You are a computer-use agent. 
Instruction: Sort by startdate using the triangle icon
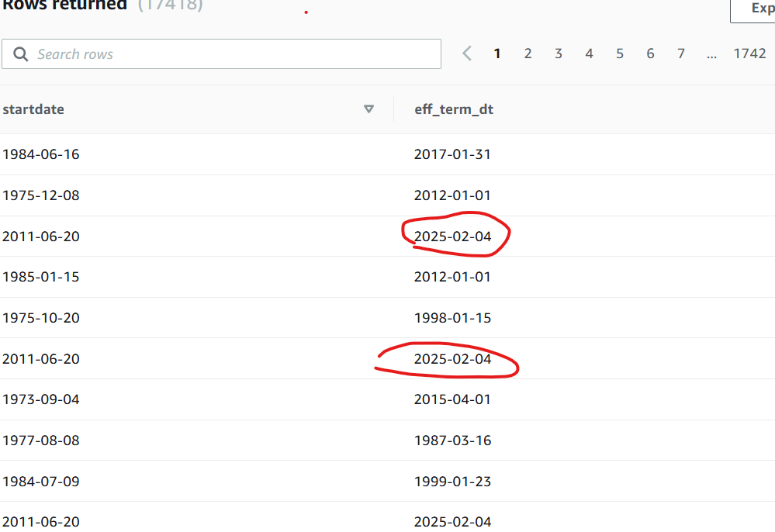369,109
